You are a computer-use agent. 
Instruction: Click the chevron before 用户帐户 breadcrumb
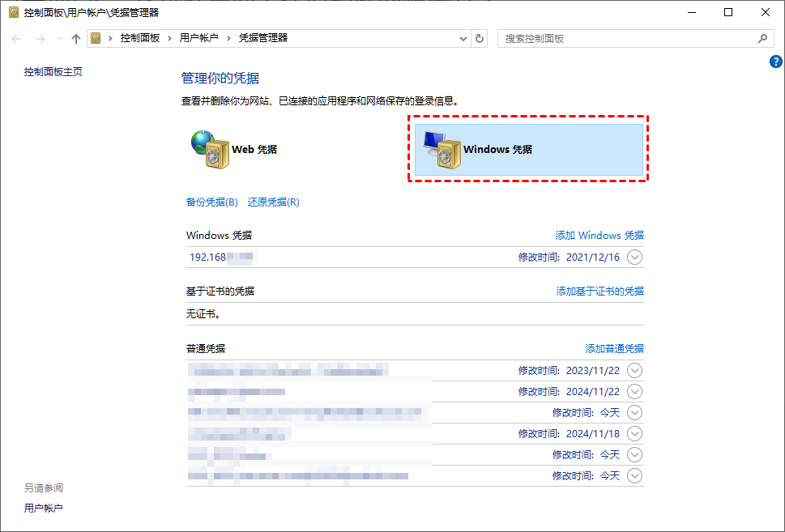(x=169, y=38)
